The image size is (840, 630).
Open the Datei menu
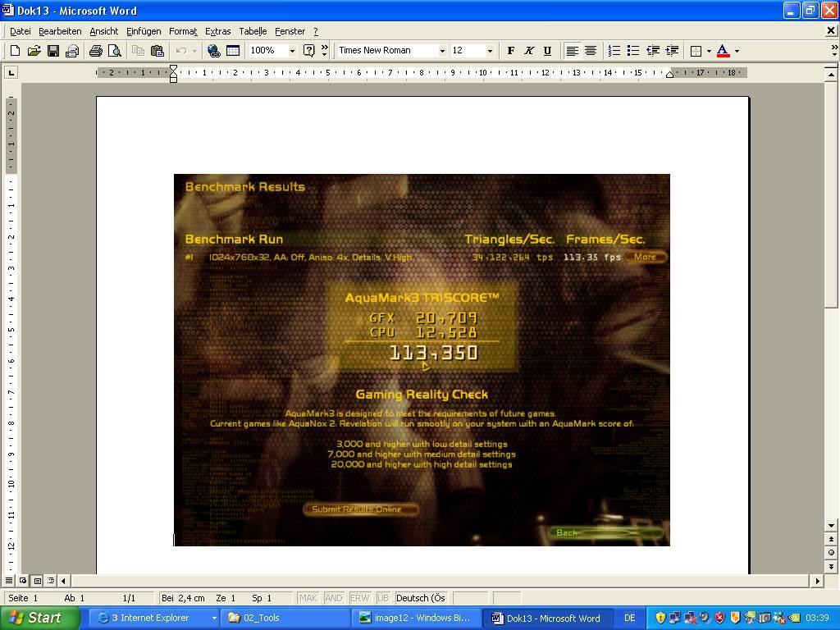(21, 32)
